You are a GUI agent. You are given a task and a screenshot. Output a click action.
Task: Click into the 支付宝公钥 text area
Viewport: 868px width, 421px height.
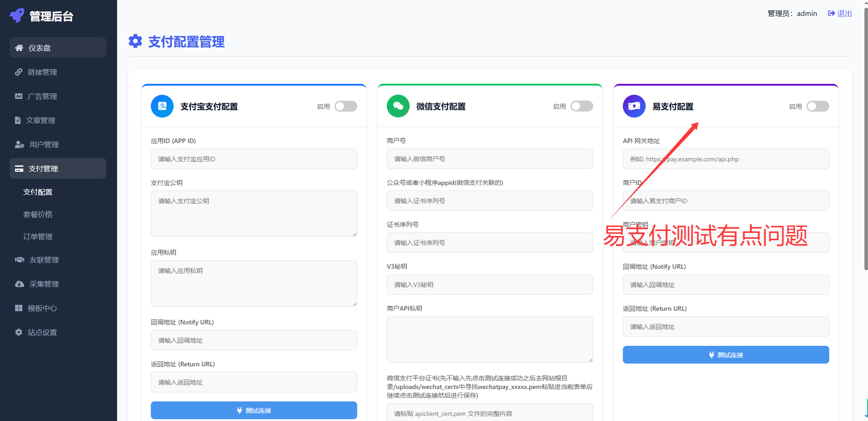[254, 214]
